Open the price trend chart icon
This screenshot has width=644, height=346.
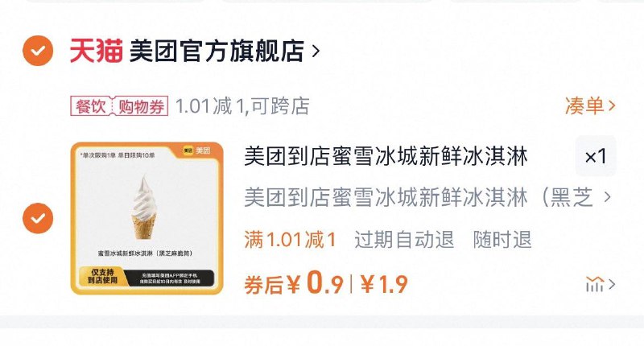[600, 284]
